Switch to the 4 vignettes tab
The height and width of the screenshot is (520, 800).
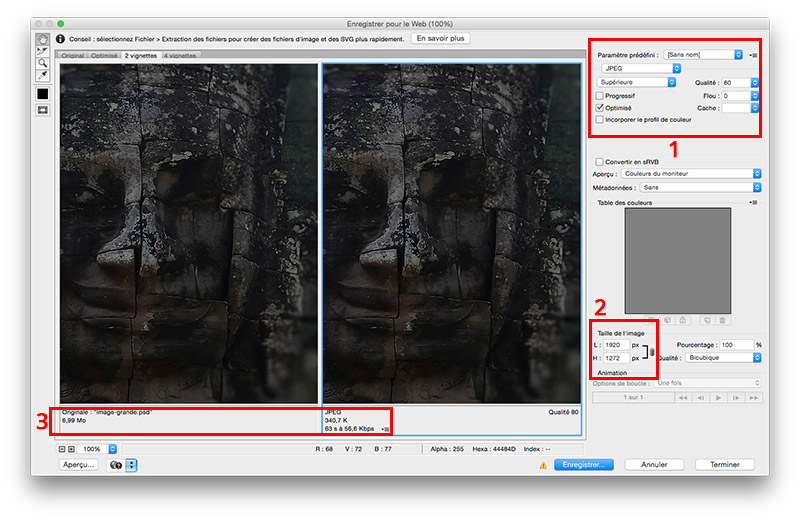(180, 55)
